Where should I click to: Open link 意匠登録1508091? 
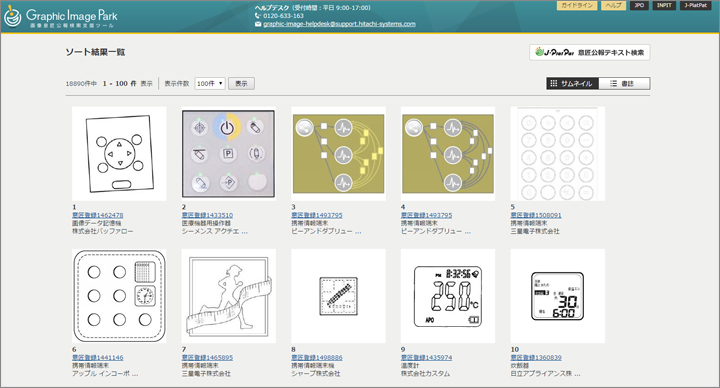click(536, 215)
